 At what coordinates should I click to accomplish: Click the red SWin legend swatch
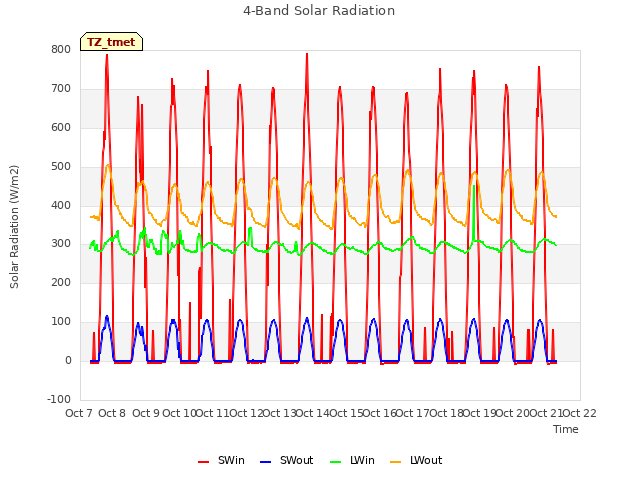pyautogui.click(x=203, y=462)
